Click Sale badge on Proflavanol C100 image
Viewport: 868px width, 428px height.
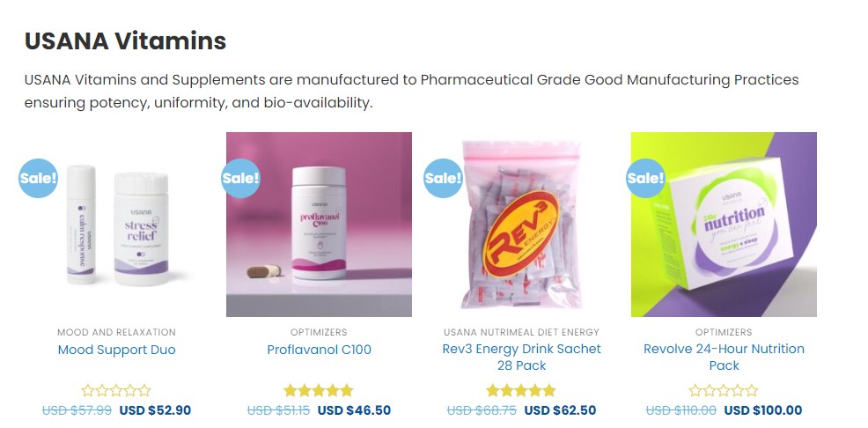pos(241,179)
